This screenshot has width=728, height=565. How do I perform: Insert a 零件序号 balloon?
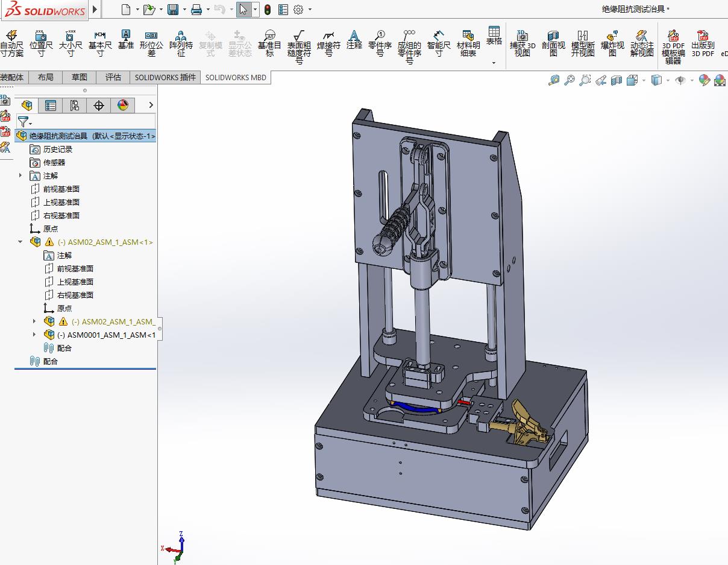click(380, 43)
